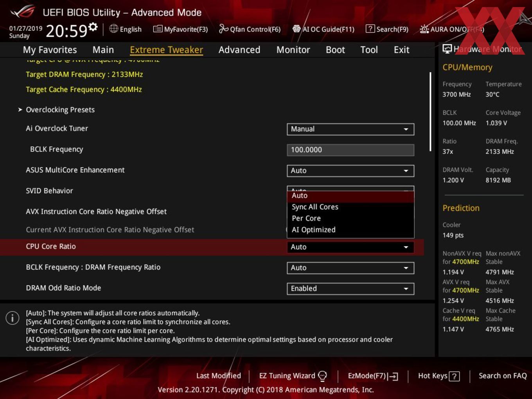The width and height of the screenshot is (532, 399).
Task: Open BCLK:DRAM Frequency Ratio dropdown
Action: (x=350, y=268)
